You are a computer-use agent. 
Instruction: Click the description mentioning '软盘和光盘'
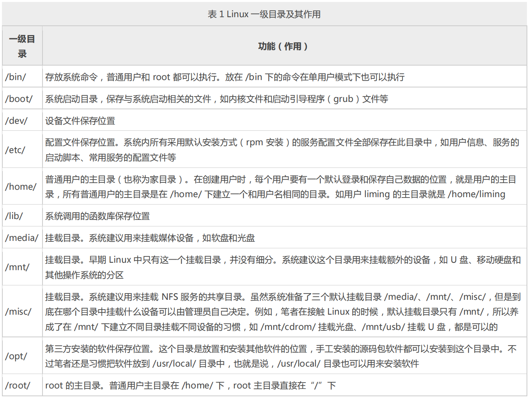150,238
